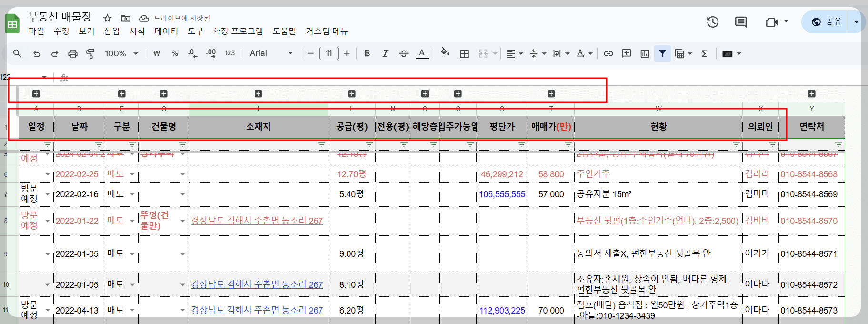This screenshot has width=868, height=324.
Task: Open the comments panel icon
Action: click(x=741, y=22)
